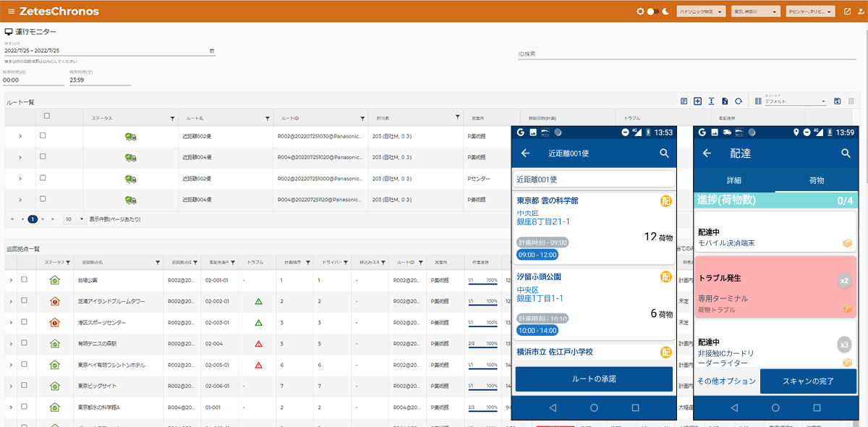Open the デフォルト filter dropdown
Screen dimensions: 868x427
click(x=794, y=102)
